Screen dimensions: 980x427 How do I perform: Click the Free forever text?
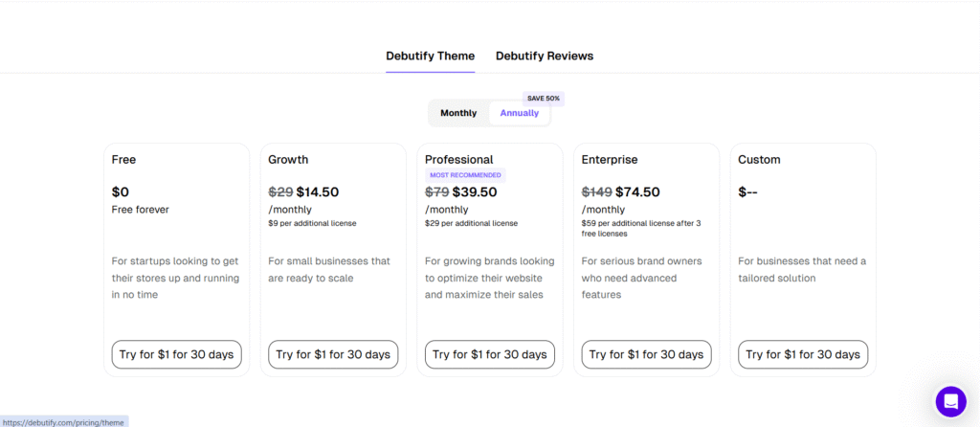[140, 210]
